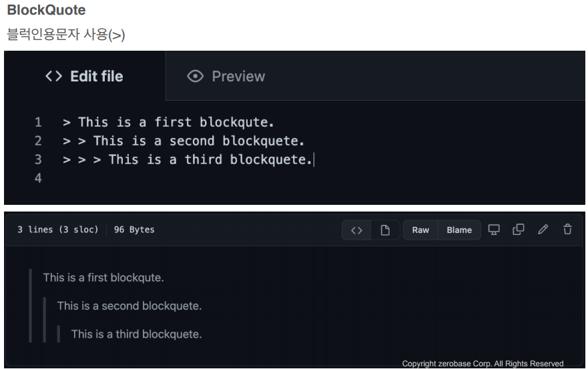
Task: Click rendered third blockquete text
Action: point(137,334)
